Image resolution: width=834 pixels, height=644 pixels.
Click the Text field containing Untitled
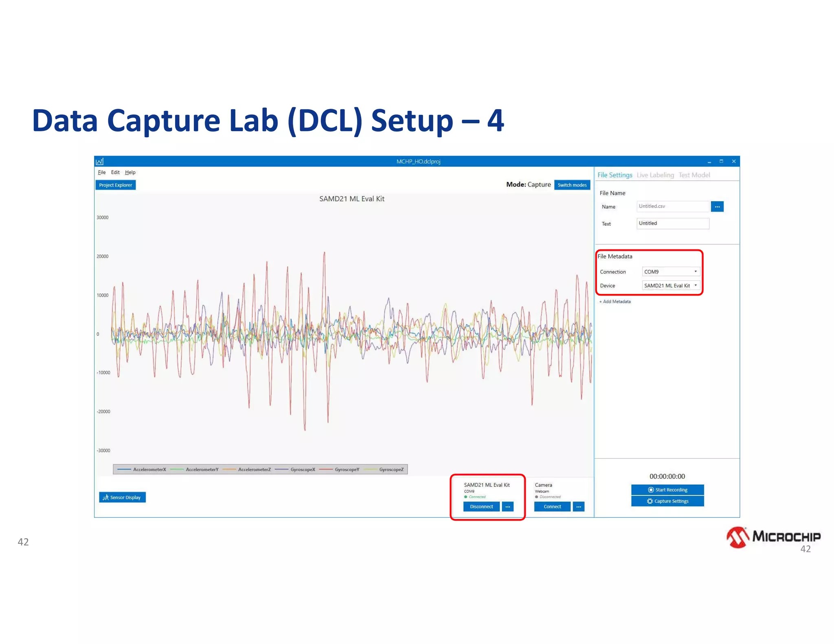tap(673, 223)
